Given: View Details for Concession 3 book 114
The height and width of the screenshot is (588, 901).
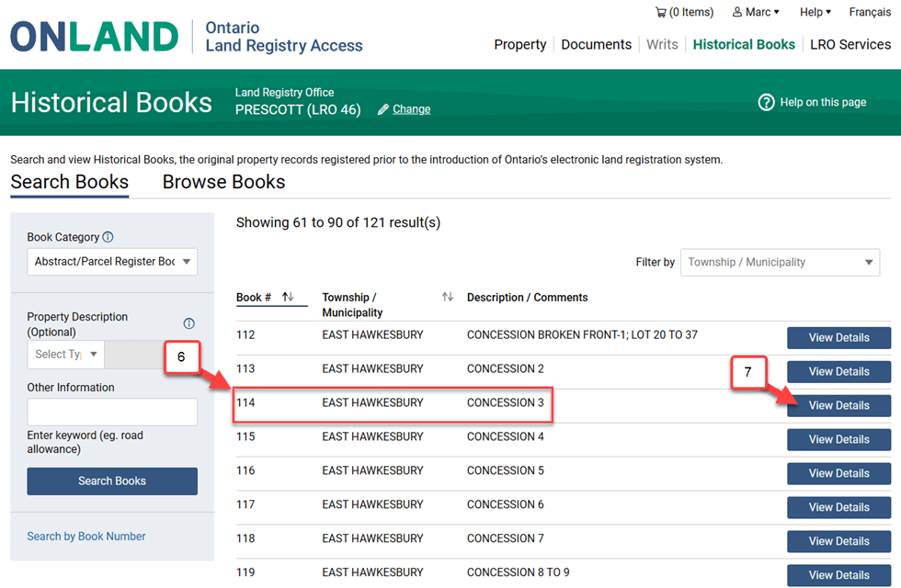Looking at the screenshot, I should (838, 405).
